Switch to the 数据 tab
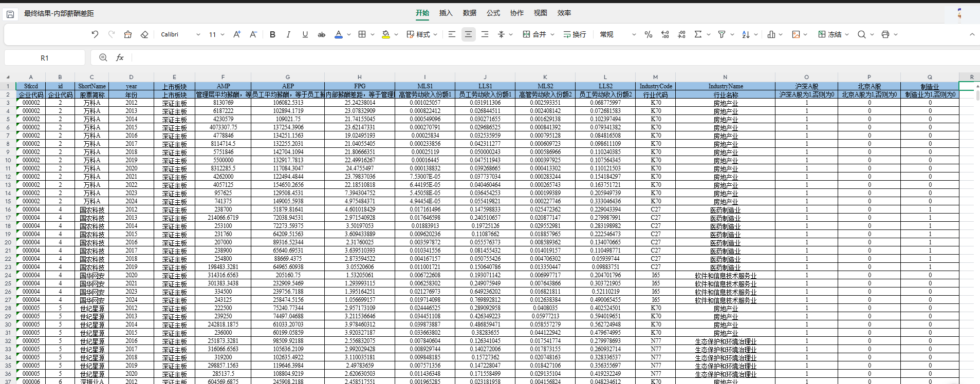The height and width of the screenshot is (384, 980). click(469, 13)
